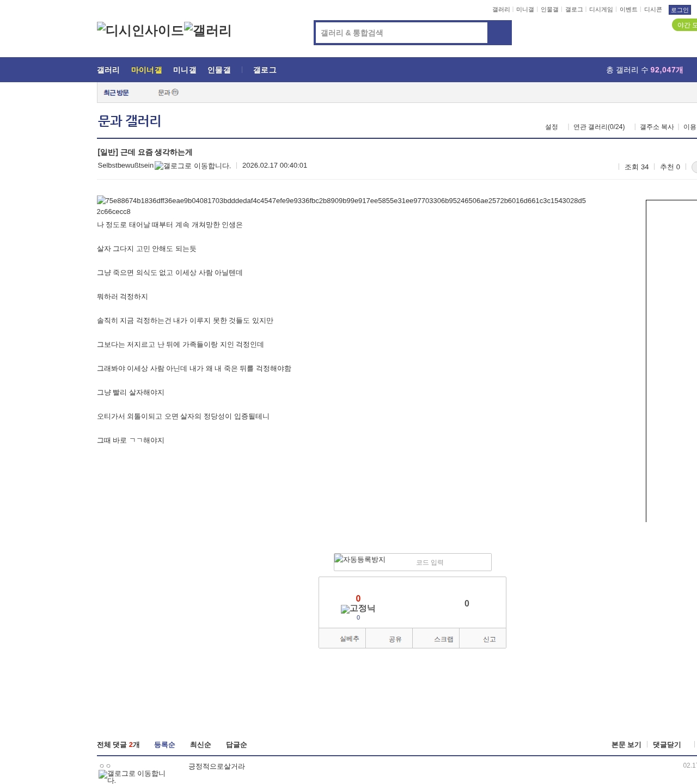Image resolution: width=697 pixels, height=784 pixels.
Task: Click the 갤러리 & 통합검색 search field
Action: (402, 33)
